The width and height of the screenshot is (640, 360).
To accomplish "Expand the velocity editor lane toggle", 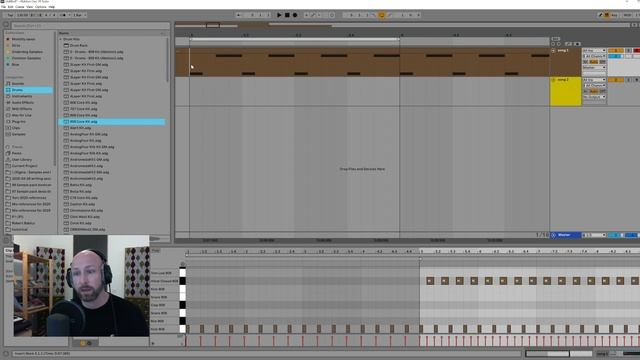I will 153,344.
